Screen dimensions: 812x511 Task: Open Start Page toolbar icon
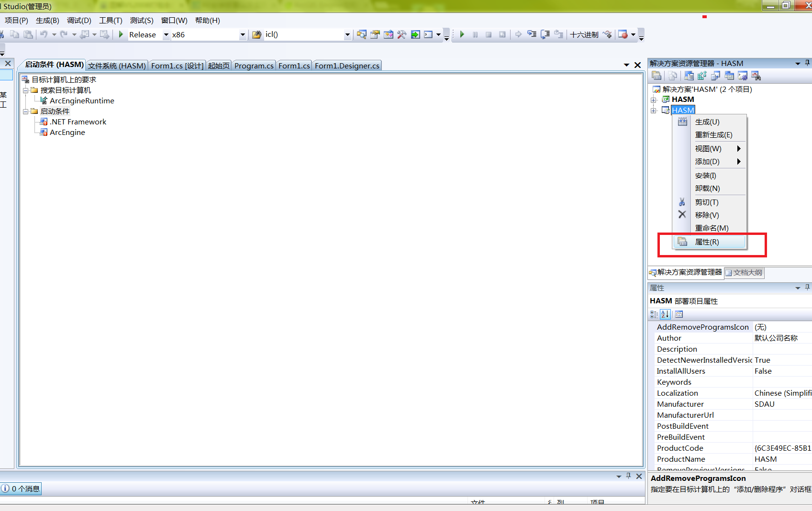[x=415, y=34]
